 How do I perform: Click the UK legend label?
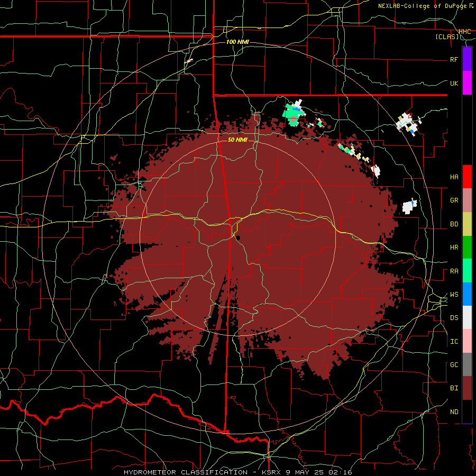pos(454,83)
